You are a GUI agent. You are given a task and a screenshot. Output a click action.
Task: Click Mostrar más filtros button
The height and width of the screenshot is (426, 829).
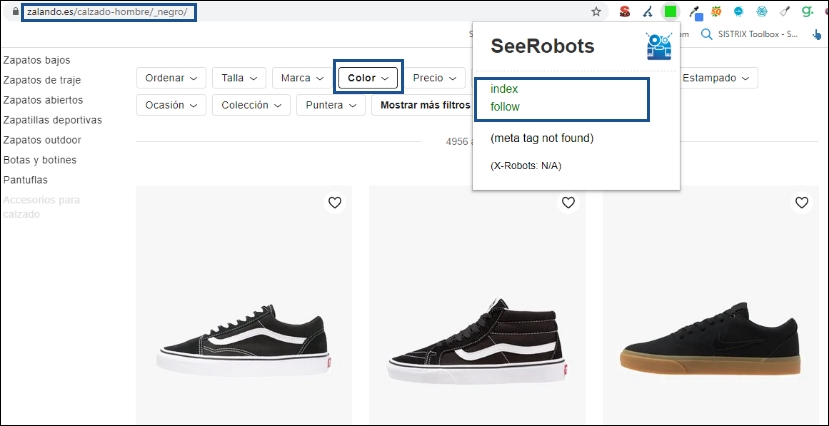point(425,105)
